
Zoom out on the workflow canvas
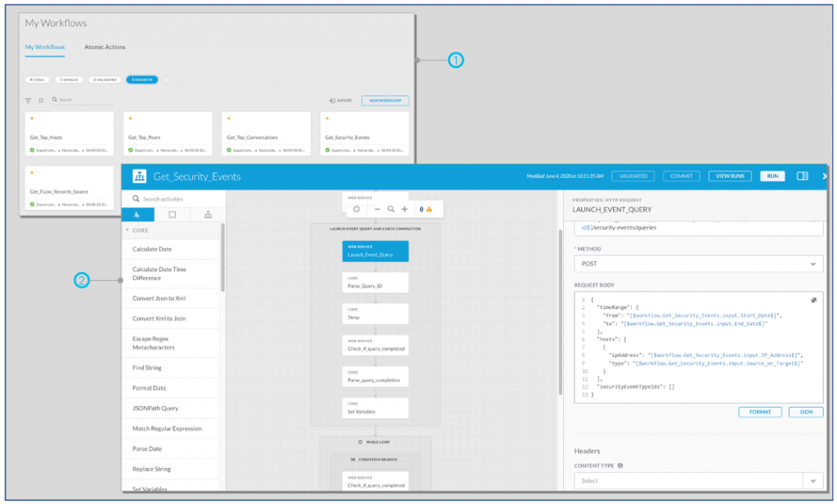(x=378, y=209)
